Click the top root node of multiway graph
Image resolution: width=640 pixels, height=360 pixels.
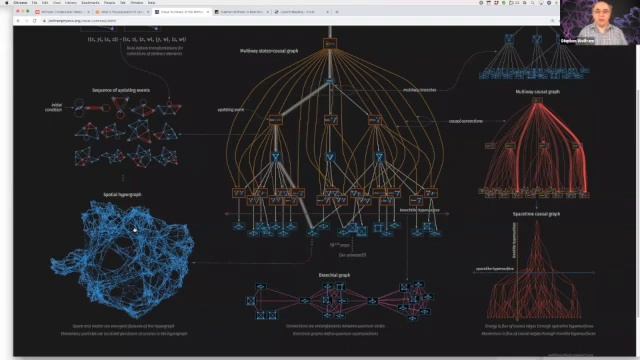(x=330, y=43)
